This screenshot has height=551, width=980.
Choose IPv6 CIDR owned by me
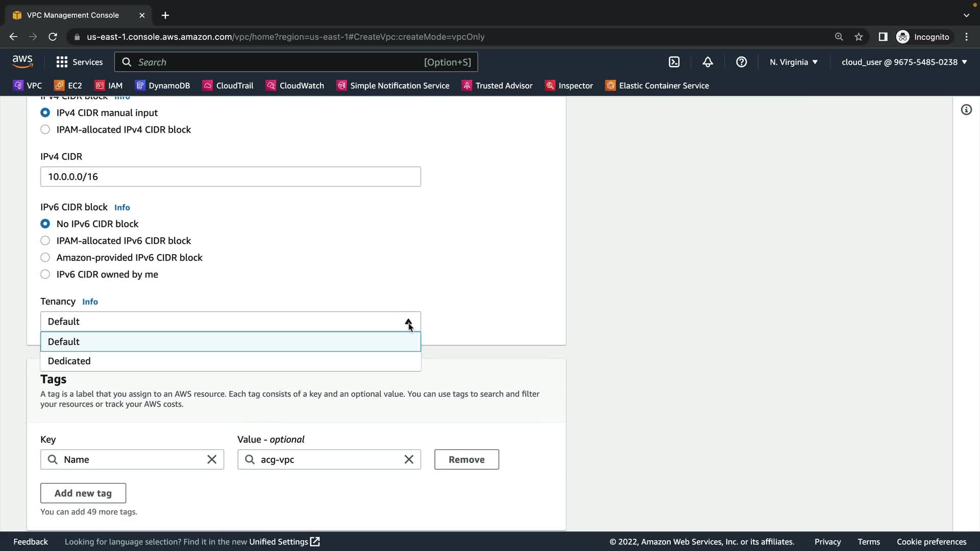(45, 274)
